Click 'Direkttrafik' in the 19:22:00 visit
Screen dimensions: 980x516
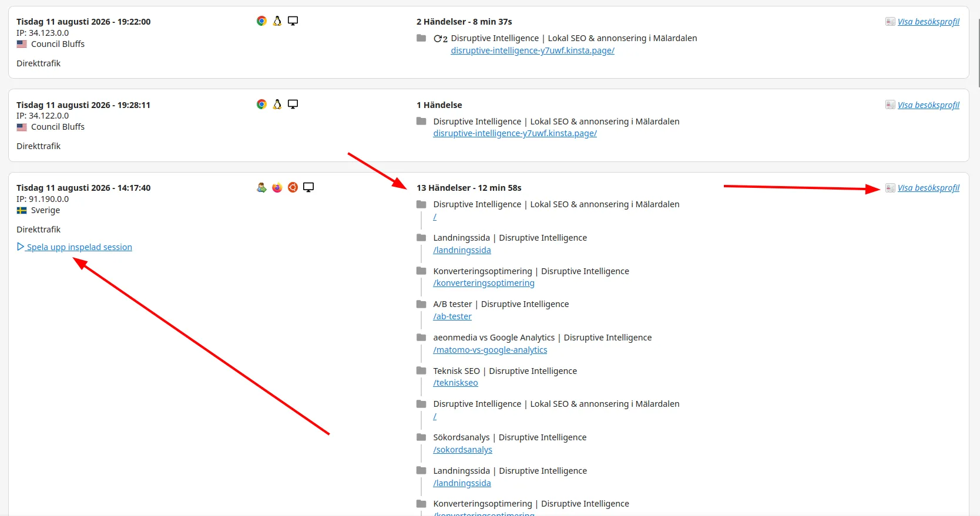[x=38, y=63]
